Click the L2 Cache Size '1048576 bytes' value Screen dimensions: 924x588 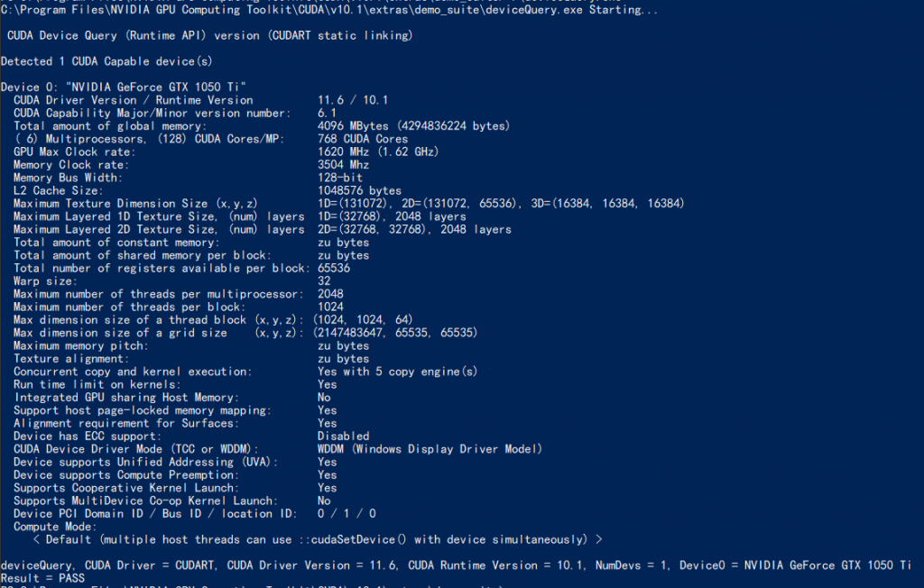point(359,191)
